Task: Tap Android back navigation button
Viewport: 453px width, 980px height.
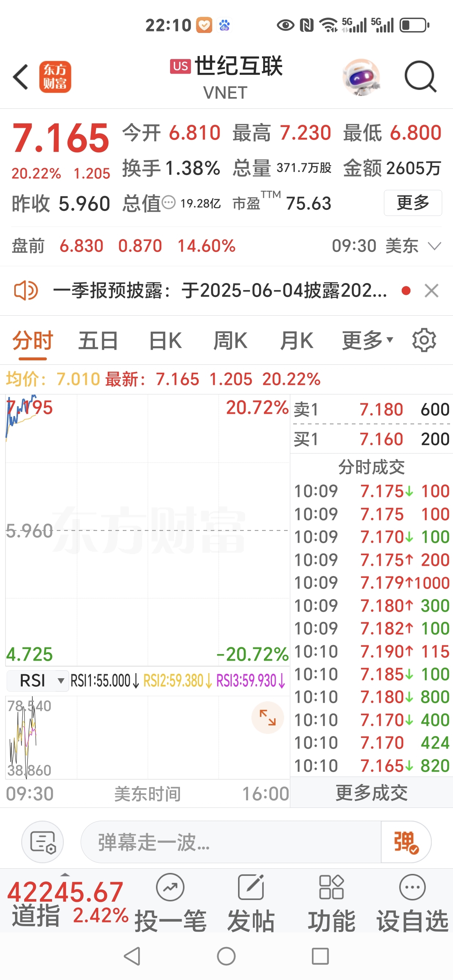Action: (132, 956)
